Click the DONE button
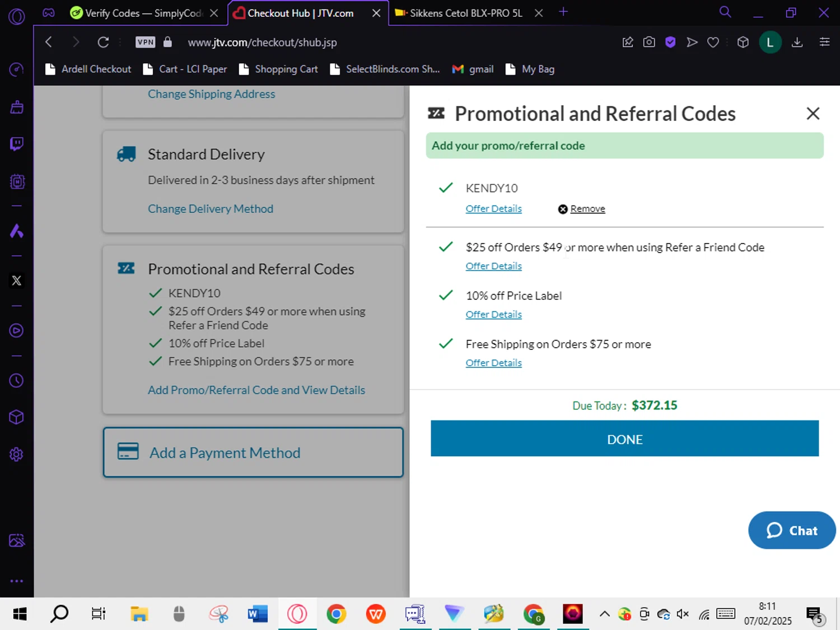Viewport: 840px width, 630px height. coord(624,438)
